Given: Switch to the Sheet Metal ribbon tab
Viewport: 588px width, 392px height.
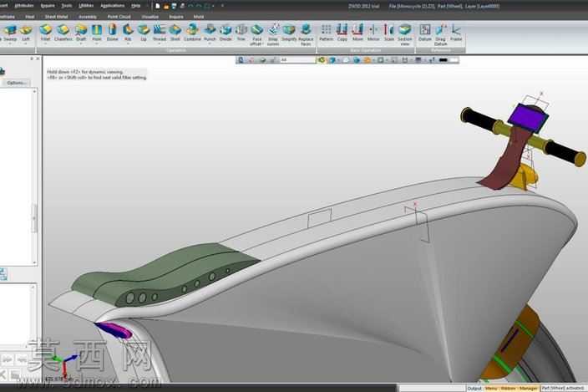Looking at the screenshot, I should (56, 17).
